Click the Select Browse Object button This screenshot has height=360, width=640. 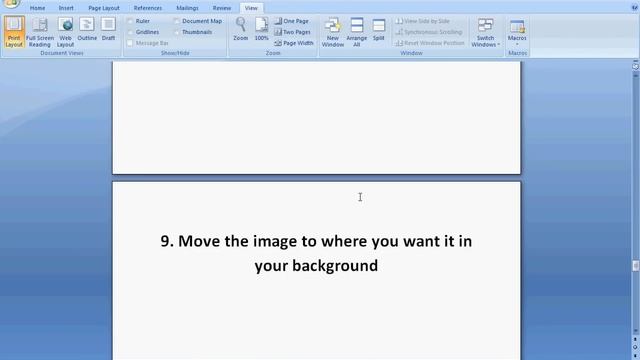[636, 347]
